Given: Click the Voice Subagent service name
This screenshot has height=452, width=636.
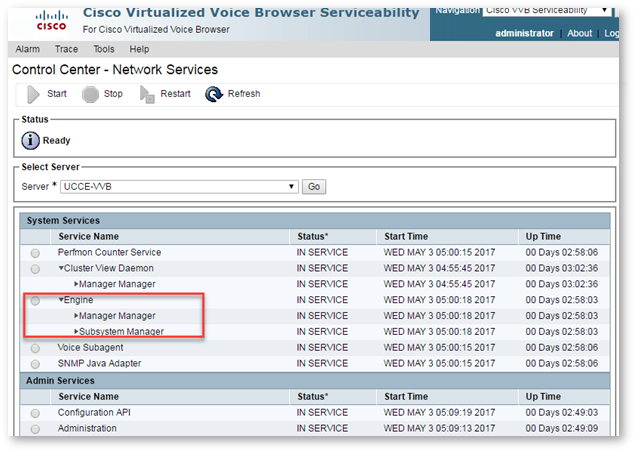Looking at the screenshot, I should (x=90, y=347).
